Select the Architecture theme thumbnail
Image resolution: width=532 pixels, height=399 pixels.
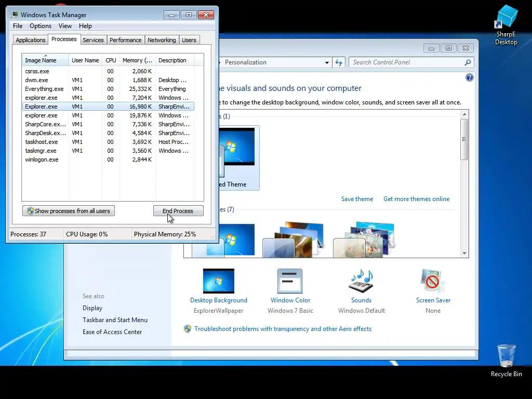click(293, 239)
